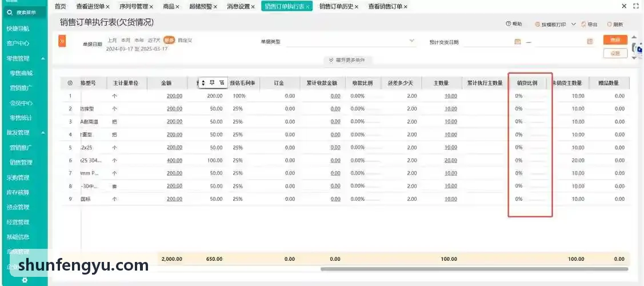Select 近7天 date range option
The image size is (644, 286).
154,40
